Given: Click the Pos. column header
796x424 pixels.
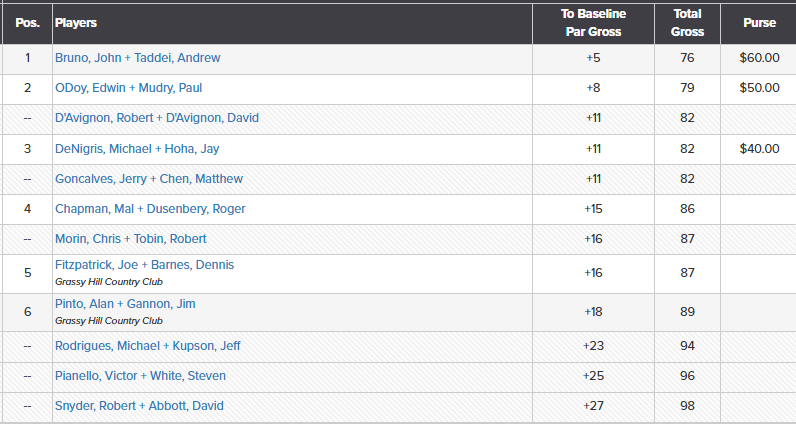Looking at the screenshot, I should [27, 22].
